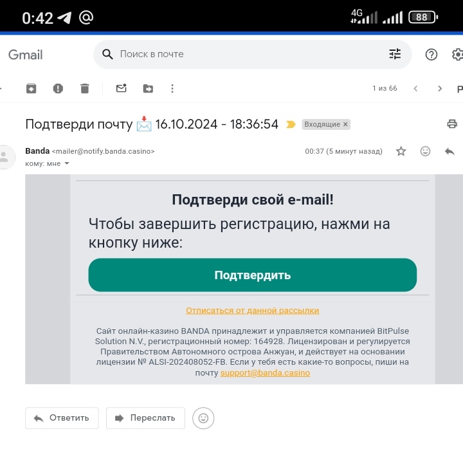Viewport: 463px width, 476px height.
Task: Focus the 'Поиск в почте' search field
Action: pos(253,54)
